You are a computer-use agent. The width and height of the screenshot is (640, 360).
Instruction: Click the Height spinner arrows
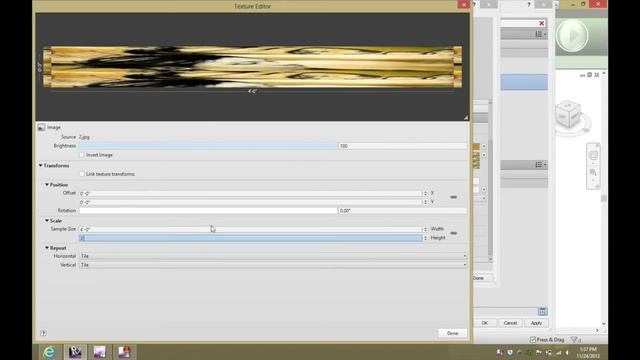(x=425, y=238)
